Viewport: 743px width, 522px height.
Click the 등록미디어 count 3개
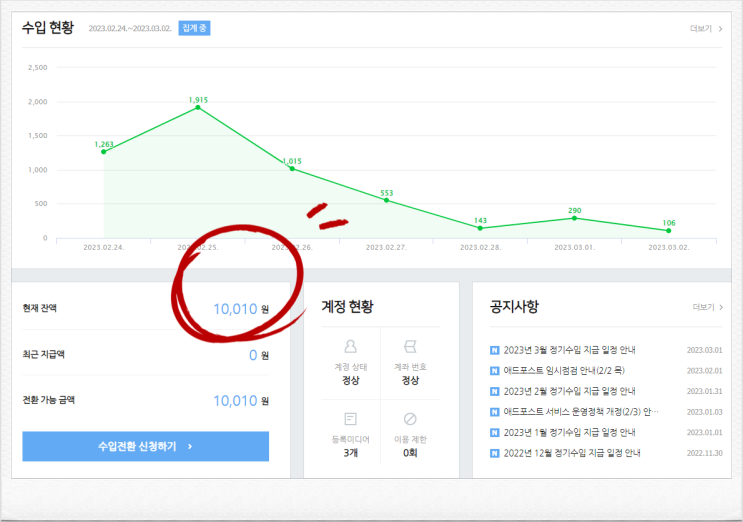point(351,453)
